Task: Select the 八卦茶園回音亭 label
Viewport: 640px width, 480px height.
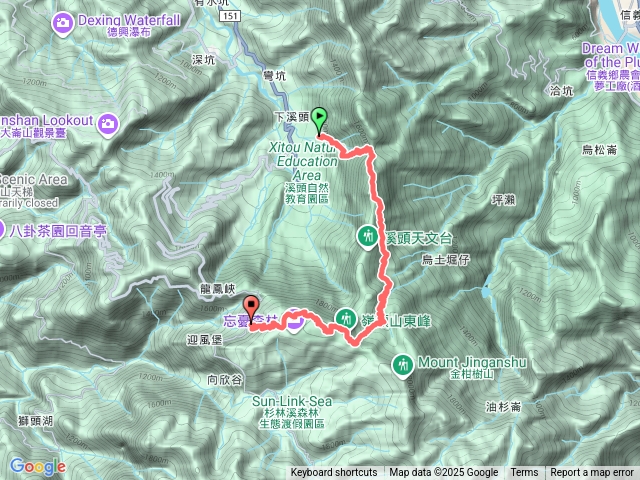Action: click(x=58, y=231)
